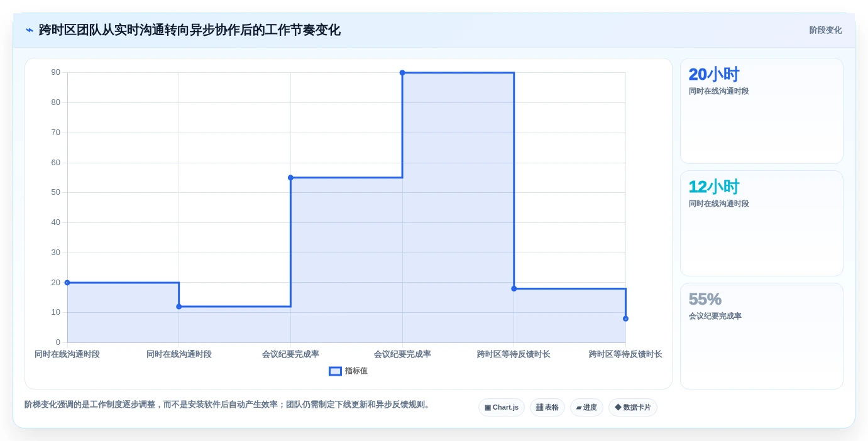Click the 阶段变化 label in the header
The width and height of the screenshot is (868, 441).
[x=825, y=30]
